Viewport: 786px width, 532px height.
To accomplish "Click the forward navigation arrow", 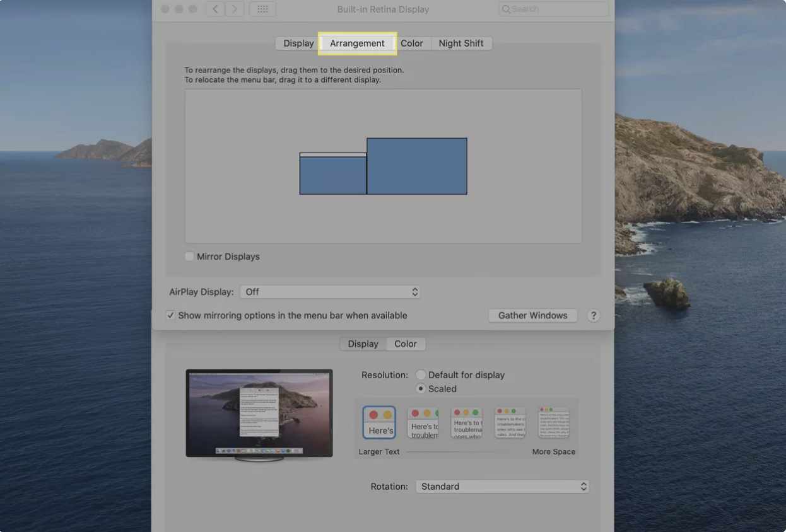I will coord(235,9).
